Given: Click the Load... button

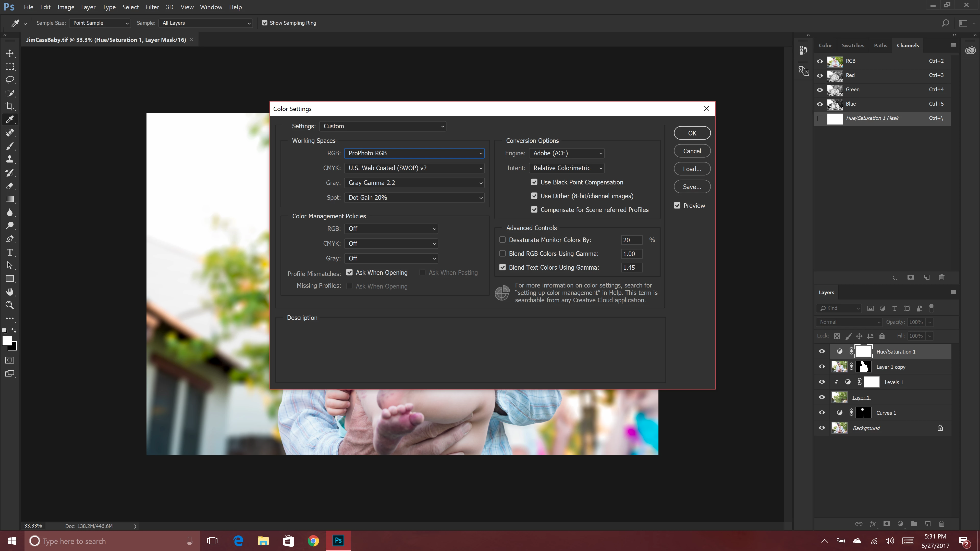Looking at the screenshot, I should point(692,169).
